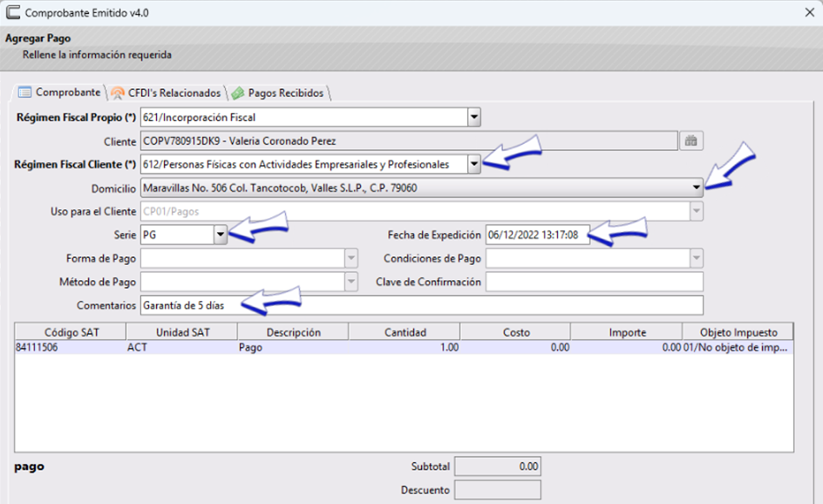The image size is (823, 504).
Task: Open the Domicilio dropdown list
Action: tap(696, 187)
